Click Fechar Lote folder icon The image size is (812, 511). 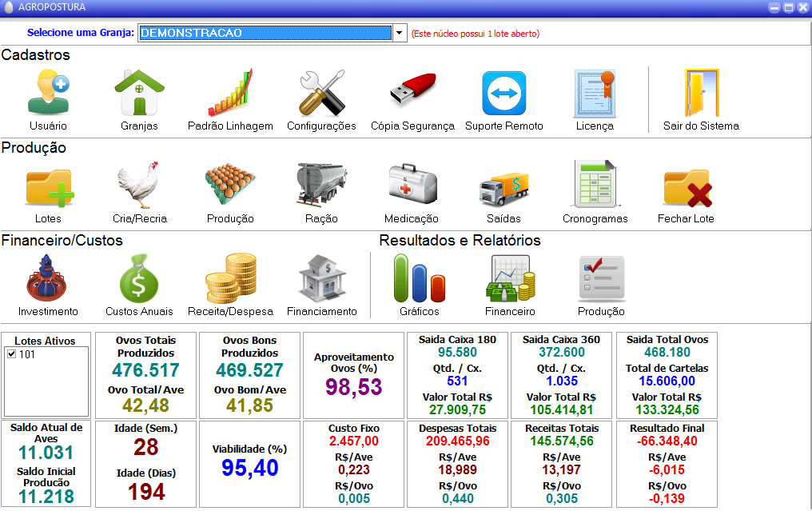(x=686, y=186)
